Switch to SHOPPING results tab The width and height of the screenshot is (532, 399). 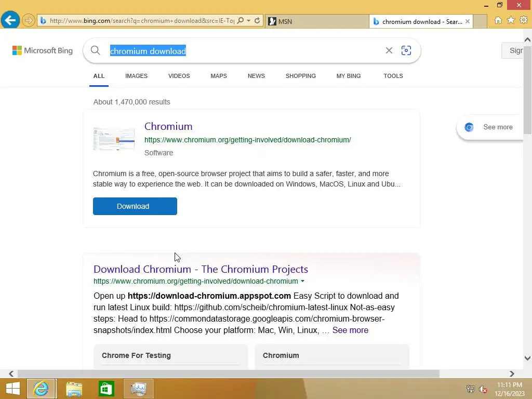pyautogui.click(x=301, y=76)
